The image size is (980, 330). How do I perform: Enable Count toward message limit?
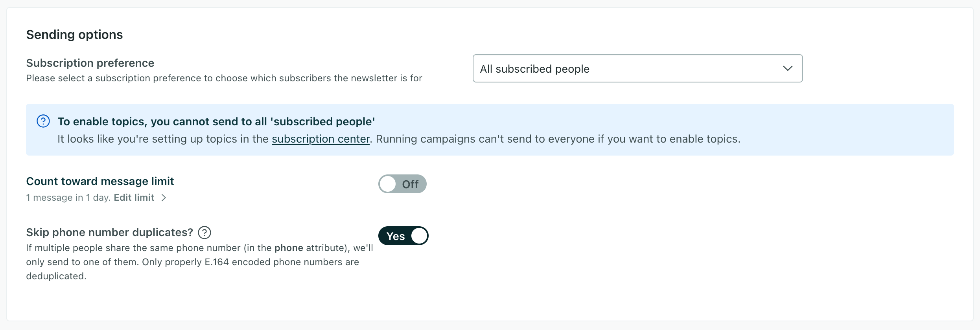(x=402, y=183)
